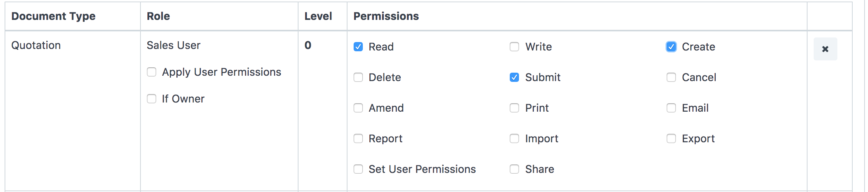Tick the Delete permission checkbox
Image resolution: width=868 pixels, height=192 pixels.
click(358, 77)
